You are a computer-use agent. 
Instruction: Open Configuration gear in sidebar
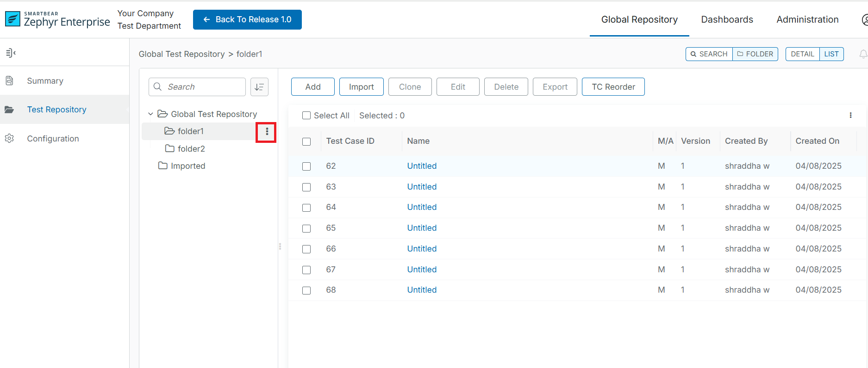(10, 139)
